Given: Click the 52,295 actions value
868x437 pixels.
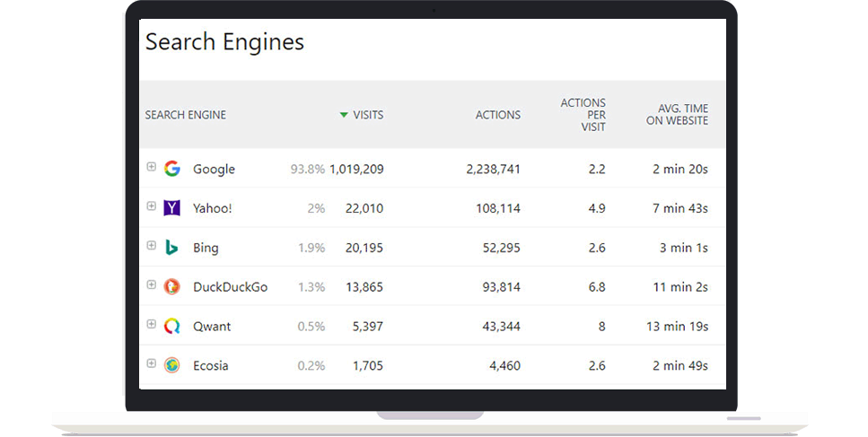Looking at the screenshot, I should [501, 248].
